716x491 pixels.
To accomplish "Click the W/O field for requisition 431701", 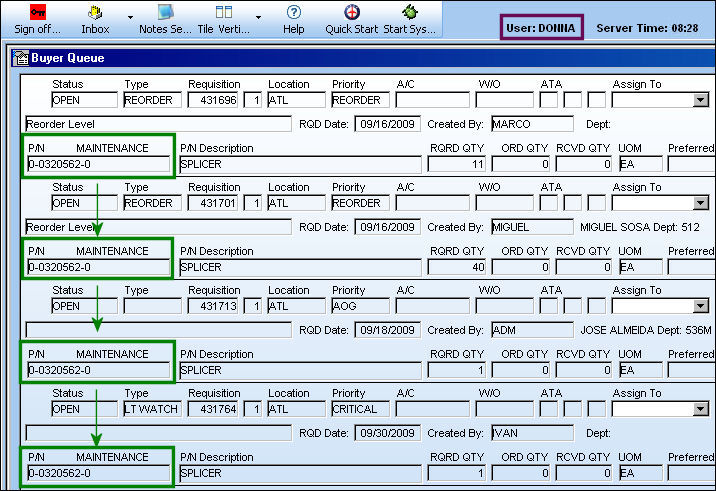I will click(504, 203).
